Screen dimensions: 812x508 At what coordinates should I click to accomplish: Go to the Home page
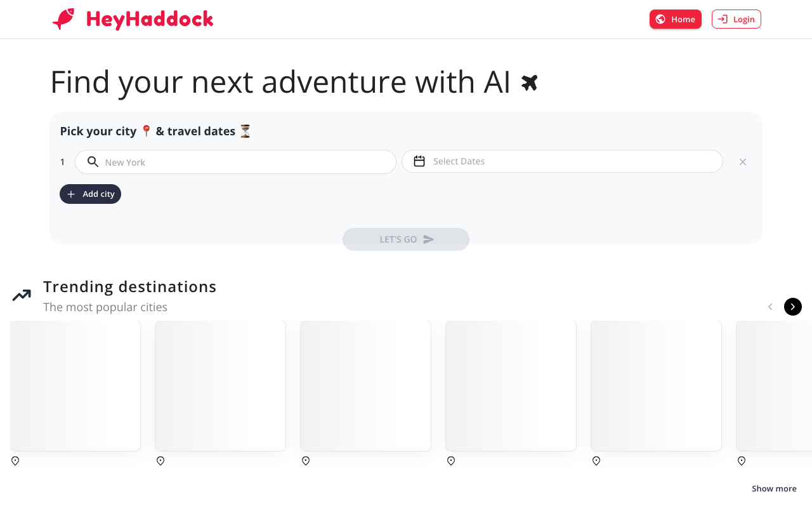(x=676, y=19)
